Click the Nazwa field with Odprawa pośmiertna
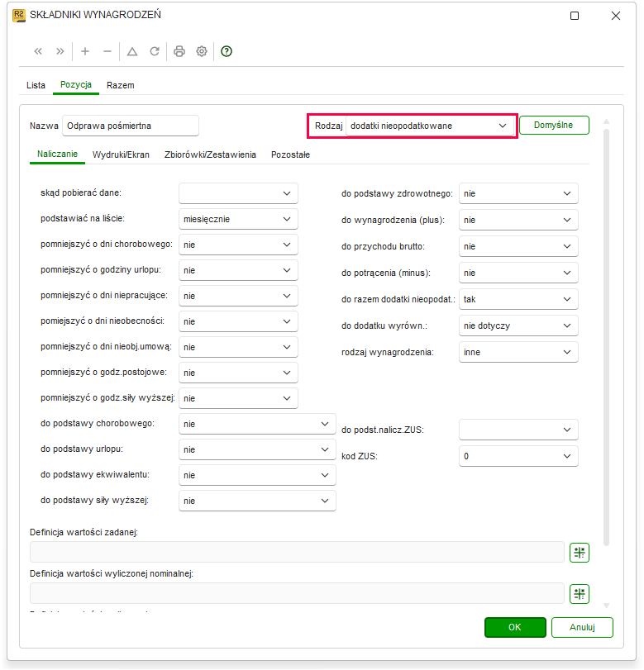The height and width of the screenshot is (670, 644). tap(131, 126)
